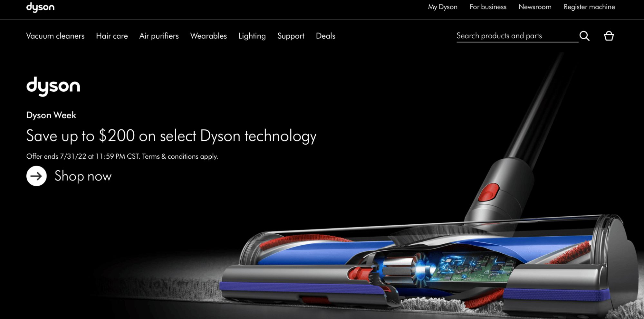Go to My Dyson link
Viewport: 644px width, 319px height.
coord(443,7)
